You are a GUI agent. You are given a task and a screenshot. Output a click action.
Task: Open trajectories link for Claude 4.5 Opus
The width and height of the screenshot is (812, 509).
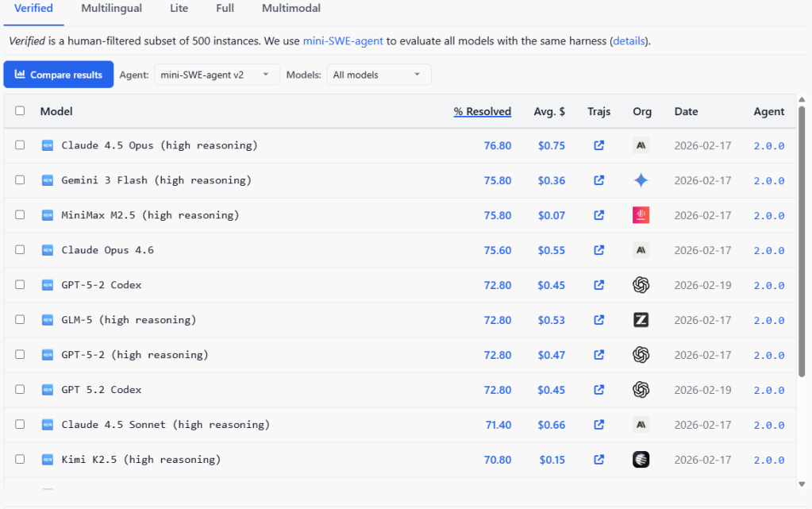coord(599,146)
